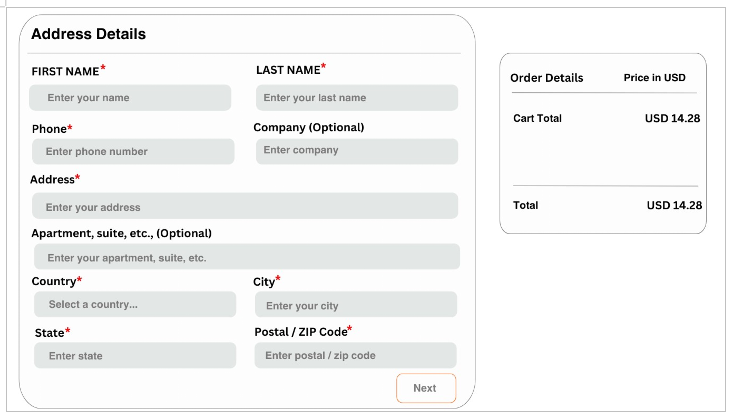Image resolution: width=732 pixels, height=417 pixels.
Task: Click the optional company input
Action: pyautogui.click(x=356, y=151)
